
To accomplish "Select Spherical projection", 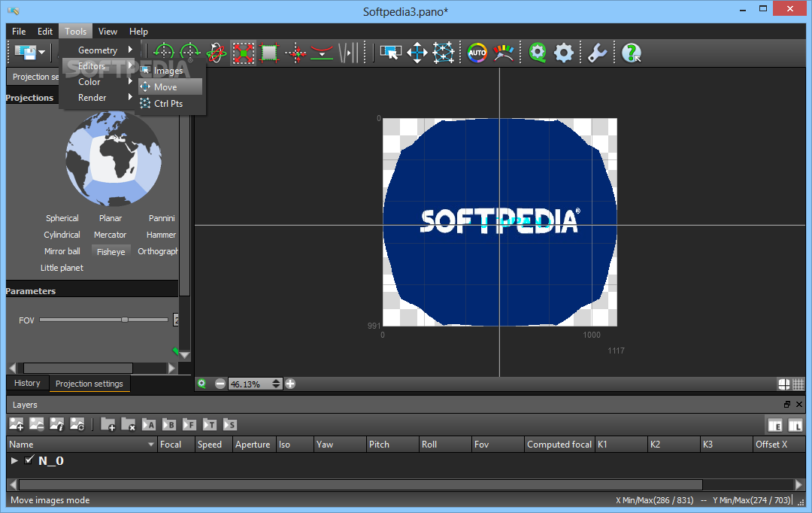I will coord(62,218).
